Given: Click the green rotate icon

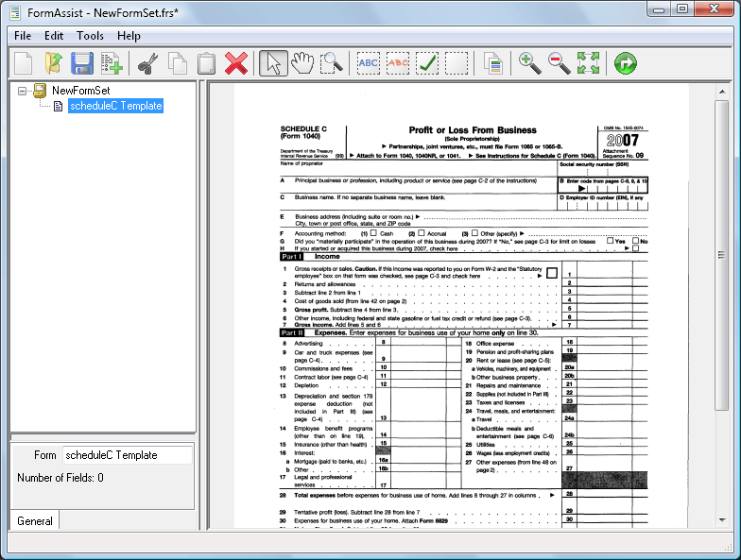Looking at the screenshot, I should (626, 63).
